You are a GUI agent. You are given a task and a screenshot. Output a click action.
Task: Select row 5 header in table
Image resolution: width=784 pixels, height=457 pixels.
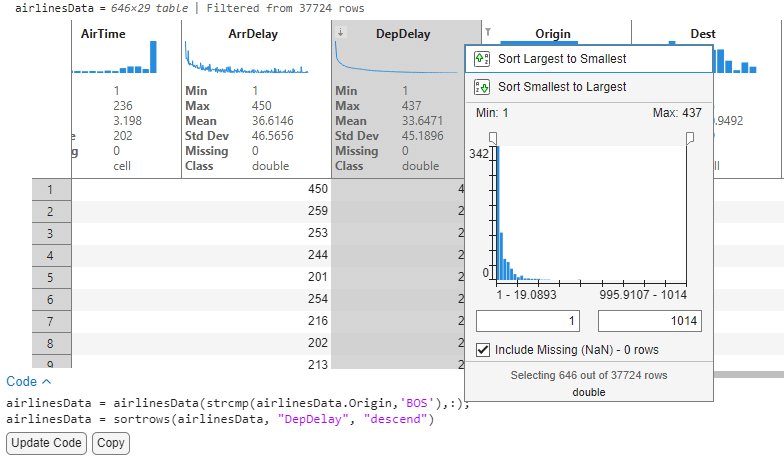[50, 277]
